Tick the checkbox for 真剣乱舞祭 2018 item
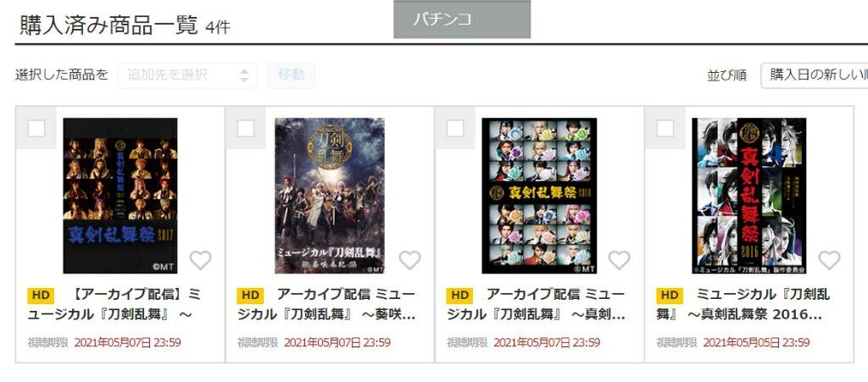Viewport: 868px width, 382px height. (455, 128)
